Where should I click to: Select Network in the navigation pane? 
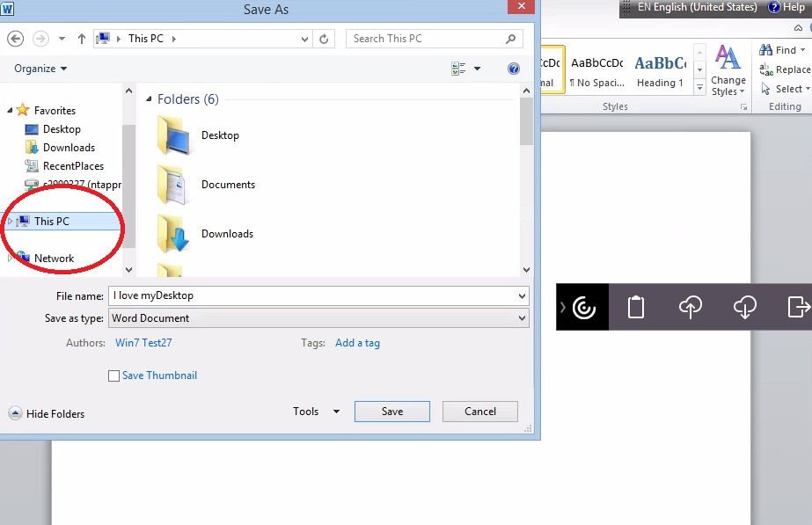54,259
